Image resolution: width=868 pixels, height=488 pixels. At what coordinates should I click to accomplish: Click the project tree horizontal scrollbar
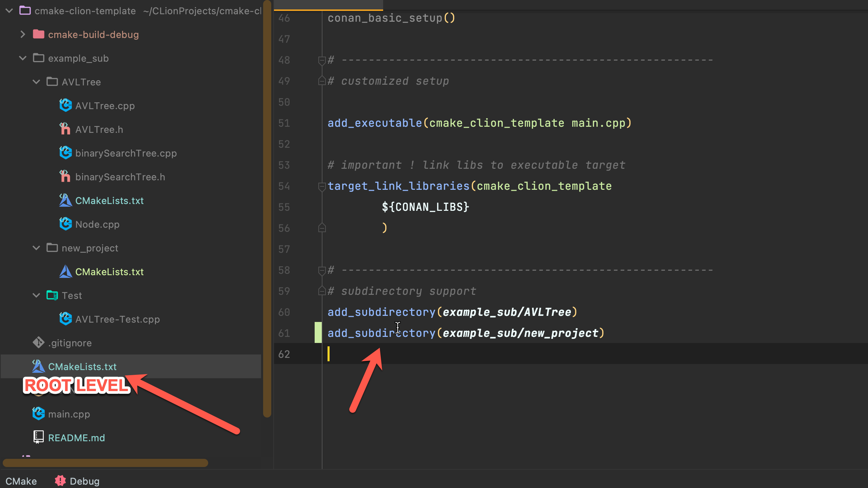105,463
